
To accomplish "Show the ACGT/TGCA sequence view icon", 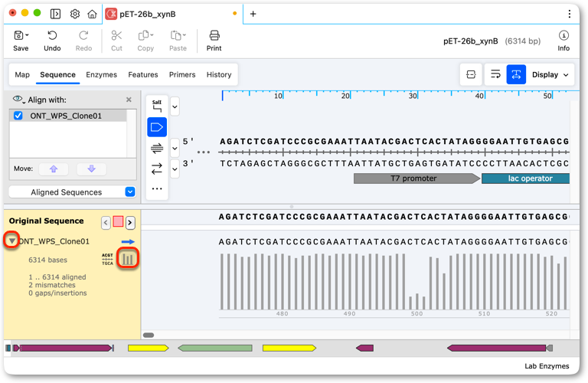I will click(x=107, y=259).
